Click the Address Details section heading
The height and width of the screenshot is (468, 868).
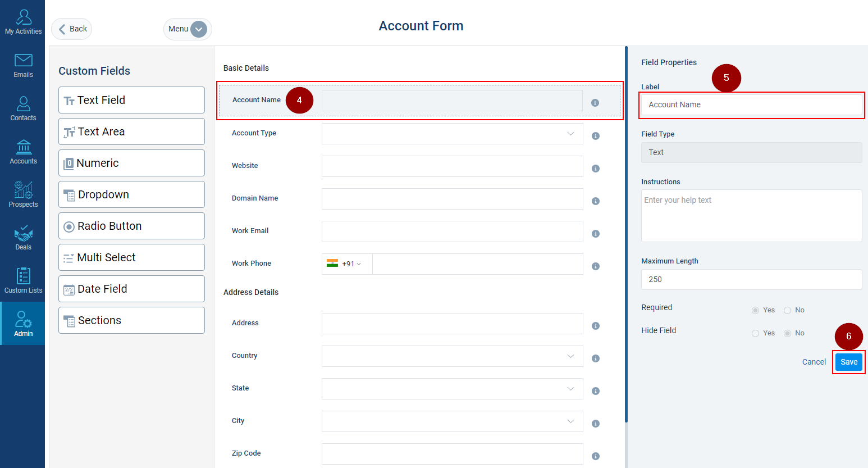[x=251, y=292]
